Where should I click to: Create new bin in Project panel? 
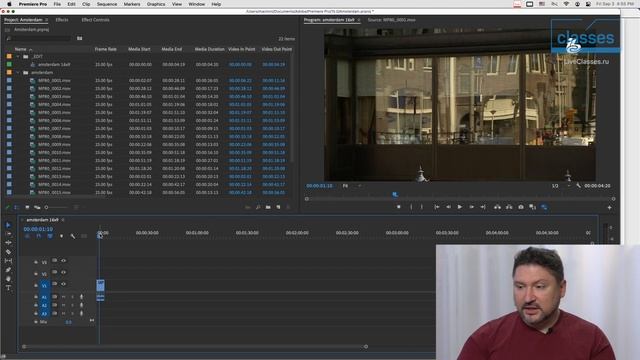click(268, 207)
